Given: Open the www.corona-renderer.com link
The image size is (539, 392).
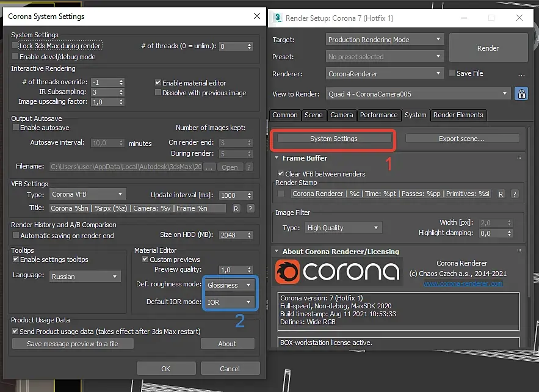Looking at the screenshot, I should tap(463, 284).
